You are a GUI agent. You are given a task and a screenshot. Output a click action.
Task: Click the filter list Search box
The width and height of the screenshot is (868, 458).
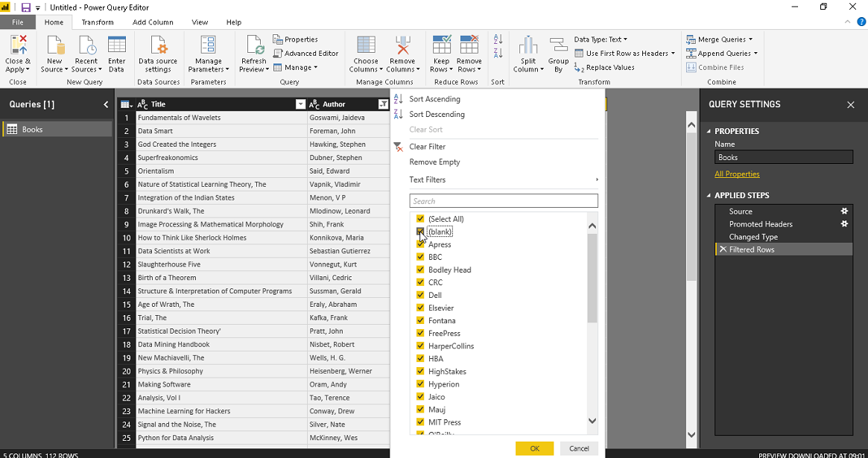(504, 201)
